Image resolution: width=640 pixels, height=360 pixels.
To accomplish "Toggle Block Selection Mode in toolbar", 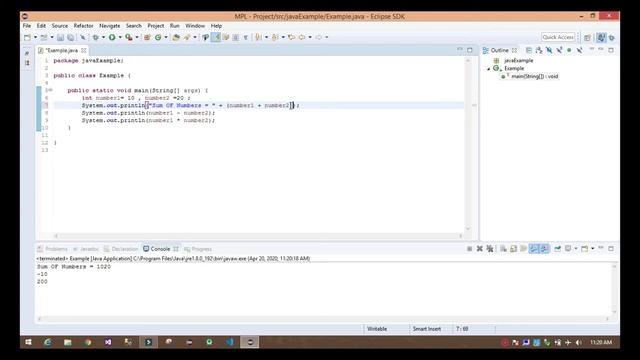I will point(236,37).
